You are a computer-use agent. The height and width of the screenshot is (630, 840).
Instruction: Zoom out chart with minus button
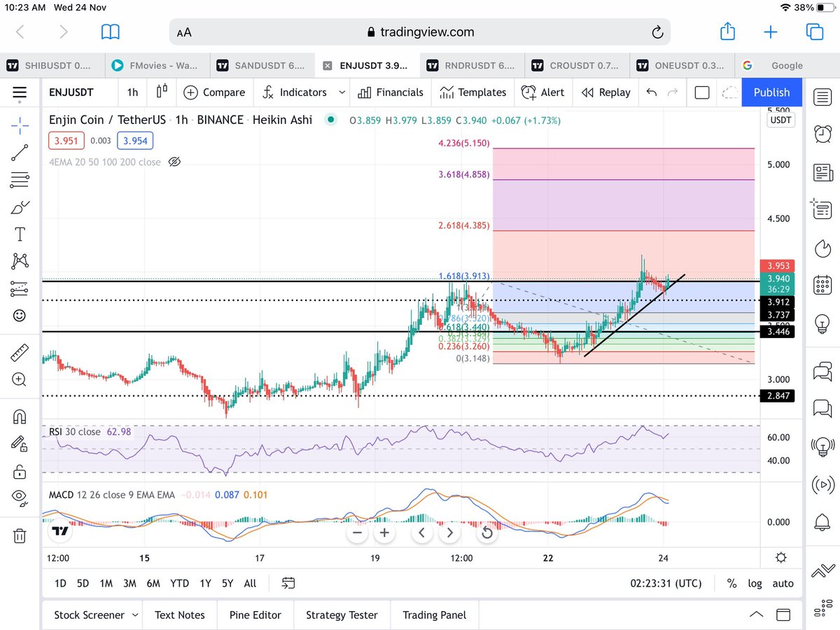pos(357,533)
